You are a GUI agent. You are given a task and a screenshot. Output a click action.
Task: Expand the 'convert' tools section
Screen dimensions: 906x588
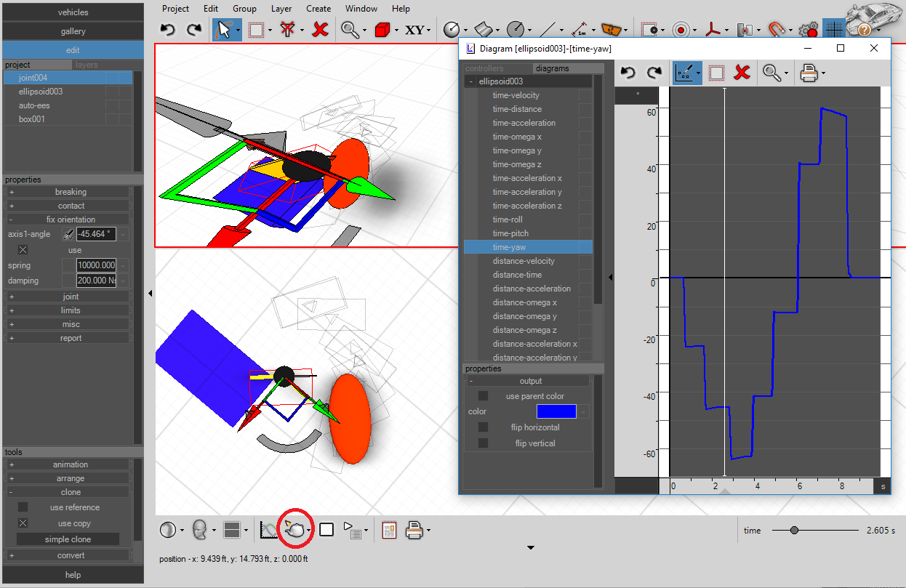point(69,555)
